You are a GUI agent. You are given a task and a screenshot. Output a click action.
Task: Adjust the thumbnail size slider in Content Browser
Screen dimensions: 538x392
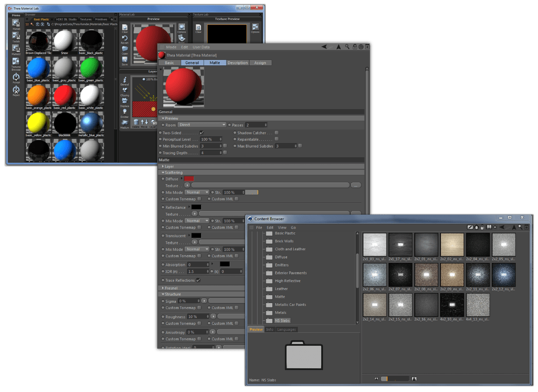pos(394,379)
